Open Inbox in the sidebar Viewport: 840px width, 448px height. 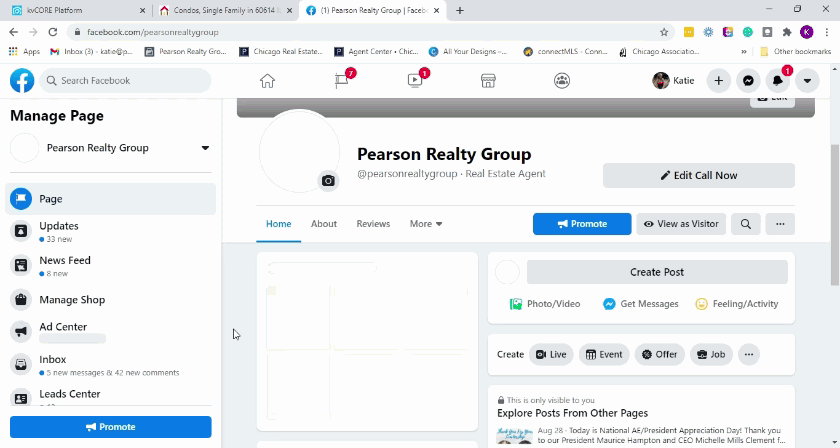pyautogui.click(x=110, y=365)
